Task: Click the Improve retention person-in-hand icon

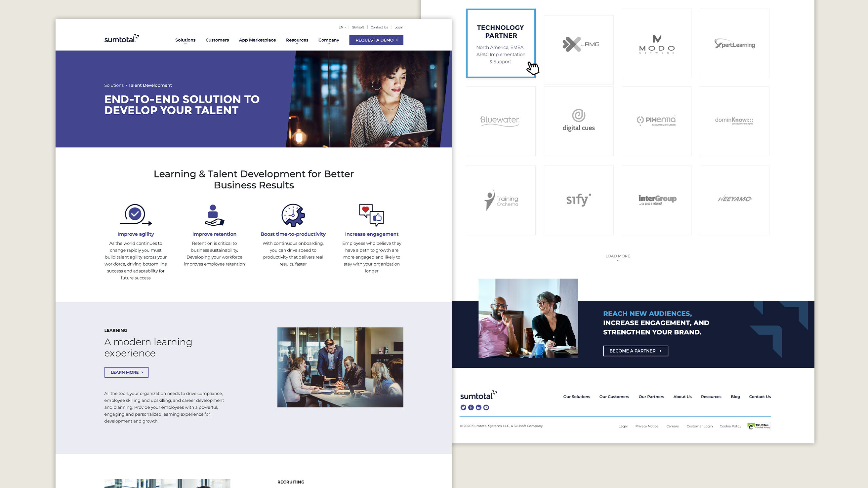Action: (214, 215)
